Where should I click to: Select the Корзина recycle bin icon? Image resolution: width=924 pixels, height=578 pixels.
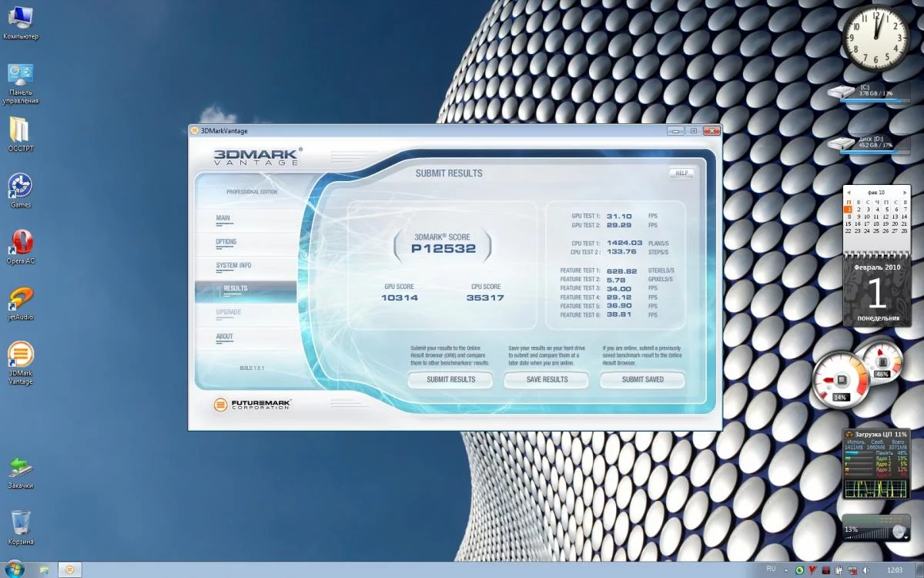(x=20, y=528)
